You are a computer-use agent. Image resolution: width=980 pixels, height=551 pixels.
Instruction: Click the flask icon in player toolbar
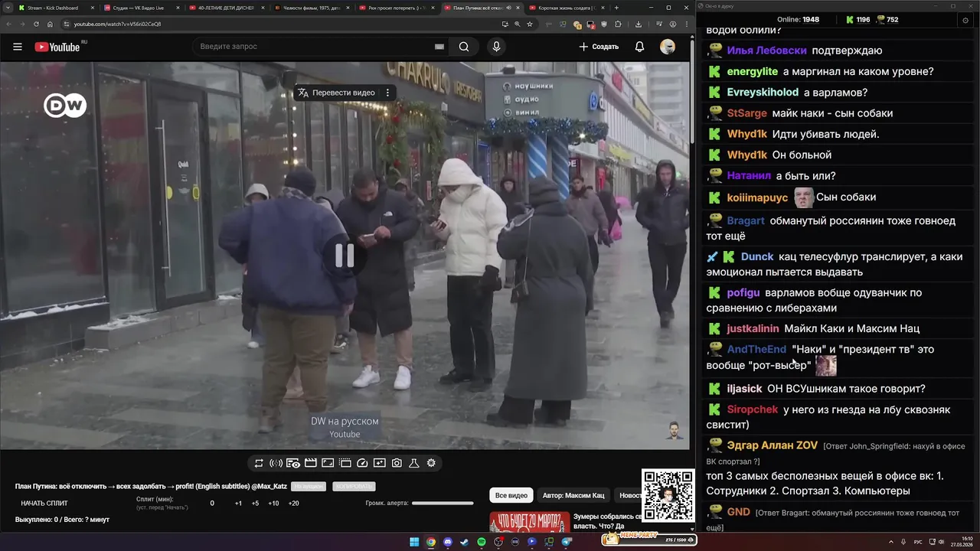coord(414,463)
